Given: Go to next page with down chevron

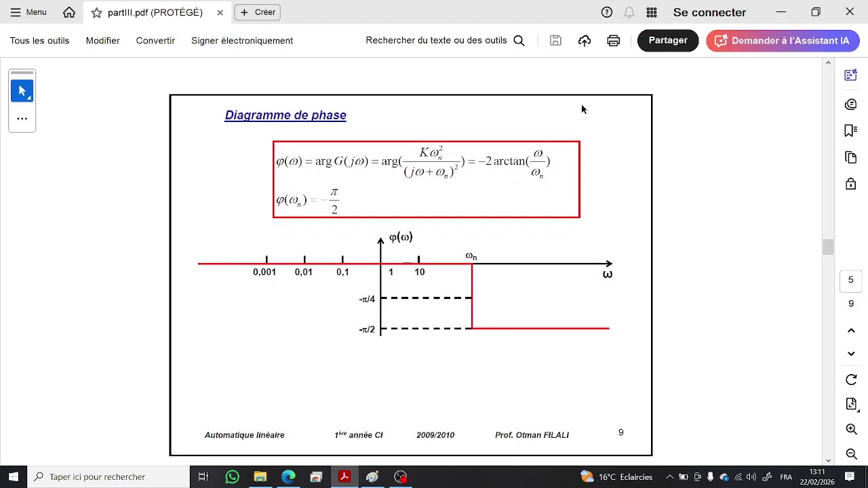Looking at the screenshot, I should 851,354.
